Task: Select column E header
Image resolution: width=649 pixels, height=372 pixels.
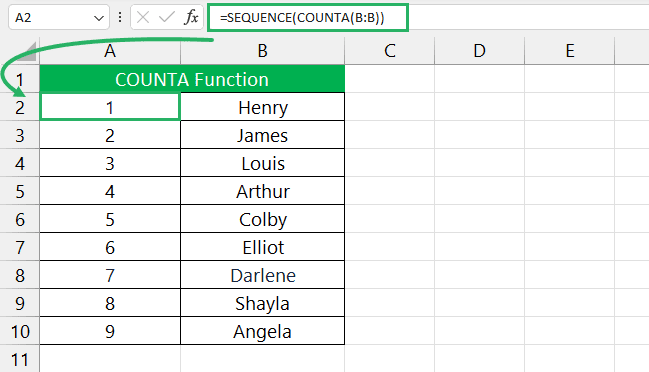Action: [570, 51]
